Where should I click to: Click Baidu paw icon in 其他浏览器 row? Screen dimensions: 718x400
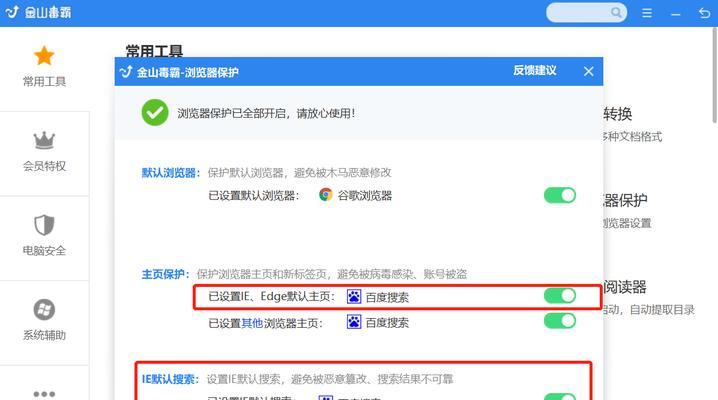(x=354, y=322)
